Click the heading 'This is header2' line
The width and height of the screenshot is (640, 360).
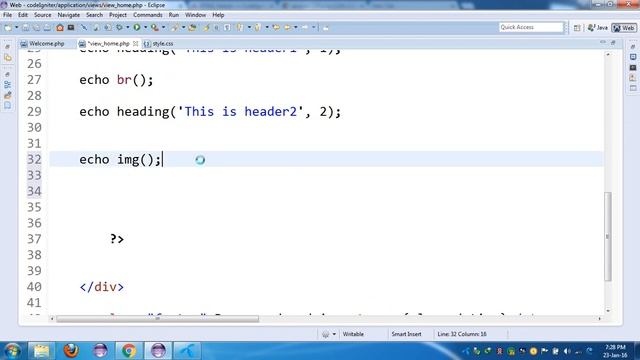[x=210, y=111]
